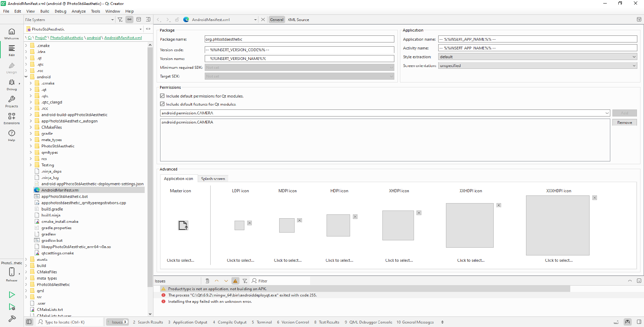
Task: Click the Remove permission button
Action: point(624,122)
